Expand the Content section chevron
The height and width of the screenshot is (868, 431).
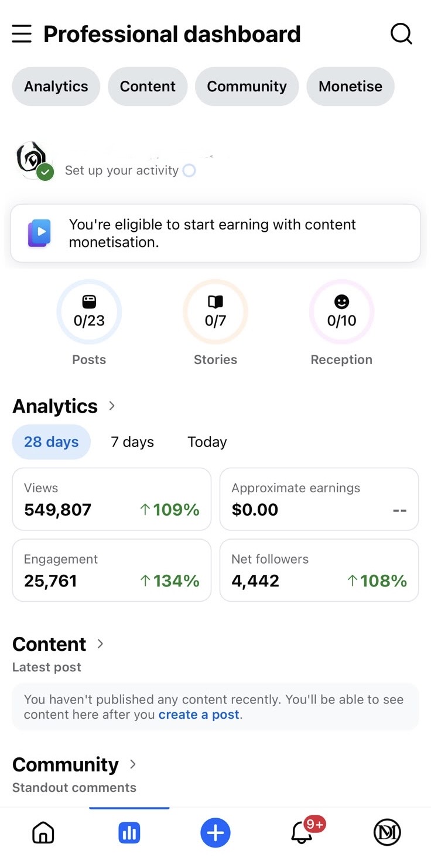tap(100, 644)
